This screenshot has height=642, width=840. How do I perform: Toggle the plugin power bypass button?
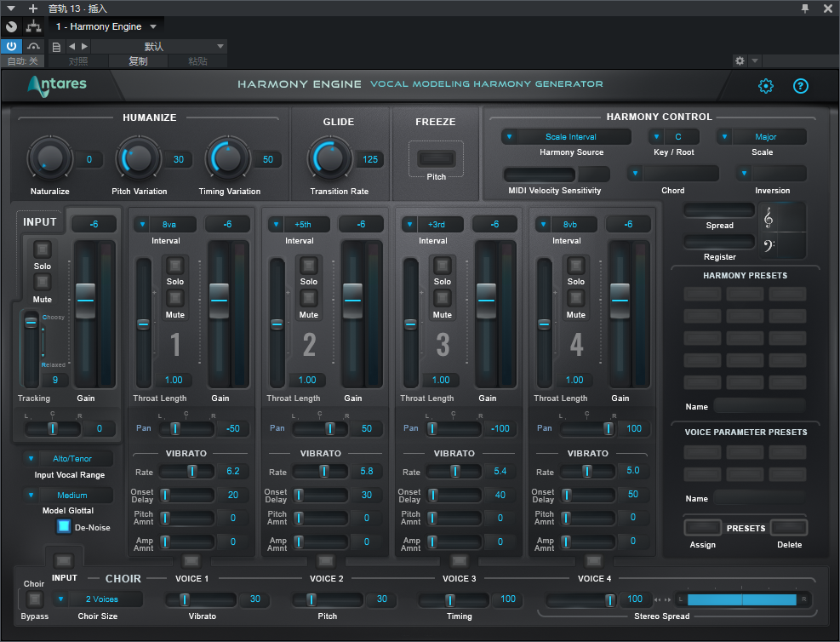tap(11, 46)
